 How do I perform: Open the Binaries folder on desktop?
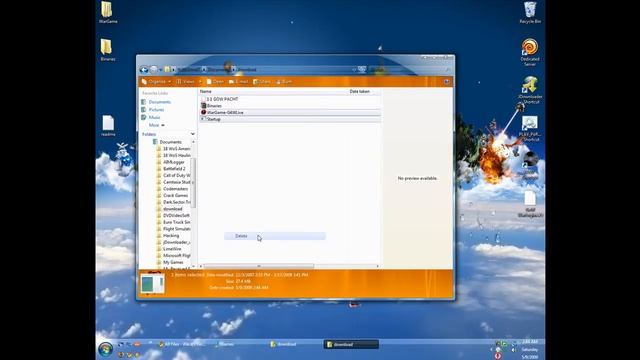click(108, 50)
